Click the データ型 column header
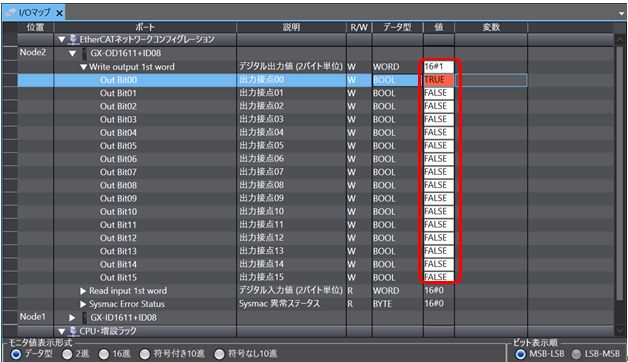The height and width of the screenshot is (362, 628). 398,27
